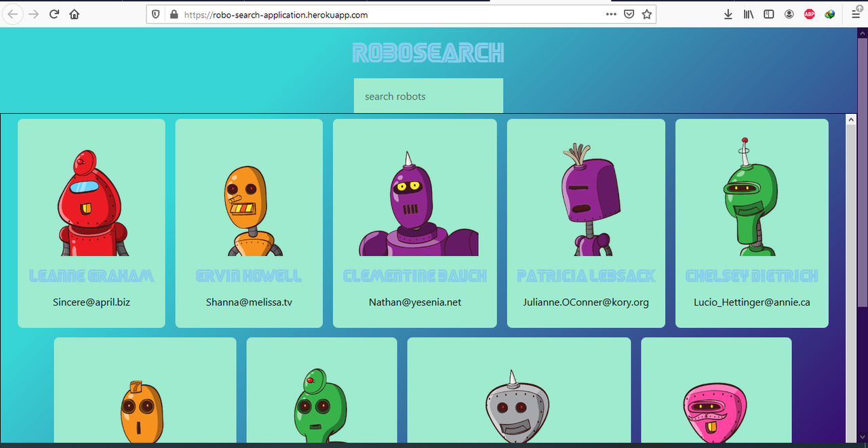Open the Firefox Library icon
The height and width of the screenshot is (448, 868).
(748, 14)
